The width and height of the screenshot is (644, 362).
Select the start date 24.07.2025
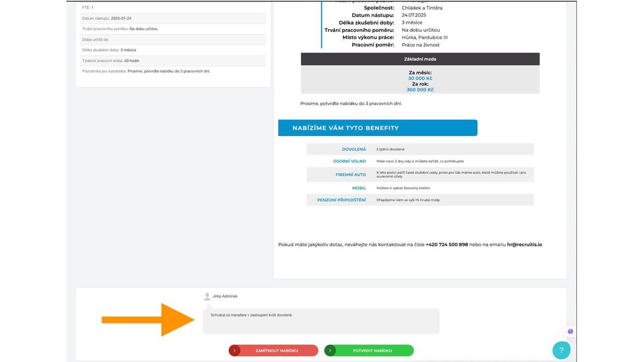click(x=414, y=15)
